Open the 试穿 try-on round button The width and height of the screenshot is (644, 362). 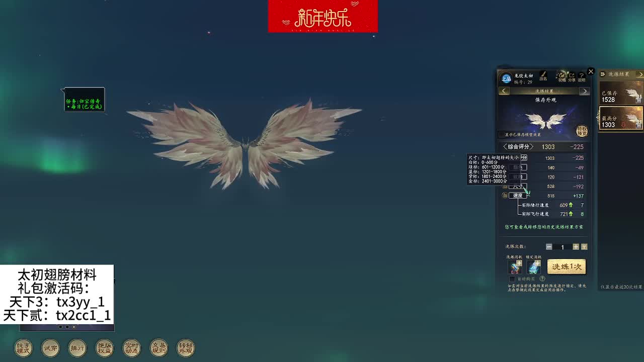tap(50, 347)
